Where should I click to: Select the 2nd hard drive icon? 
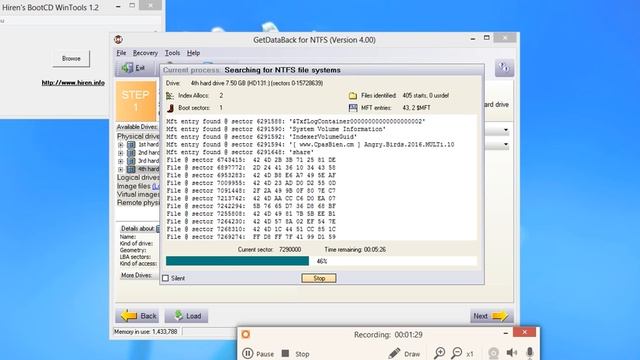coord(131,153)
